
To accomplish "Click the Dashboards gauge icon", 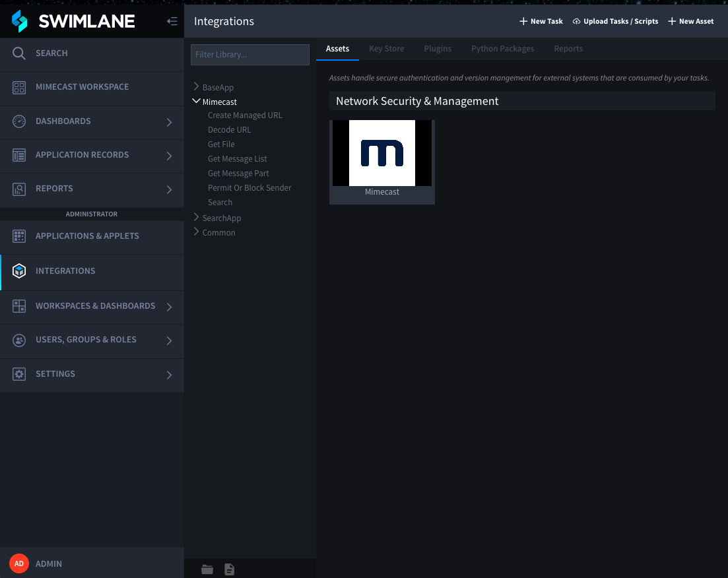I will 19,121.
